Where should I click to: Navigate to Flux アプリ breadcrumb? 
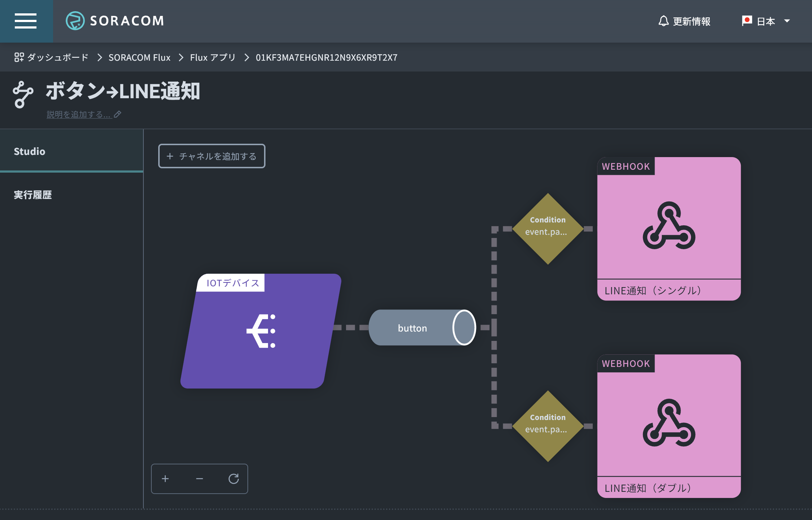pyautogui.click(x=213, y=57)
